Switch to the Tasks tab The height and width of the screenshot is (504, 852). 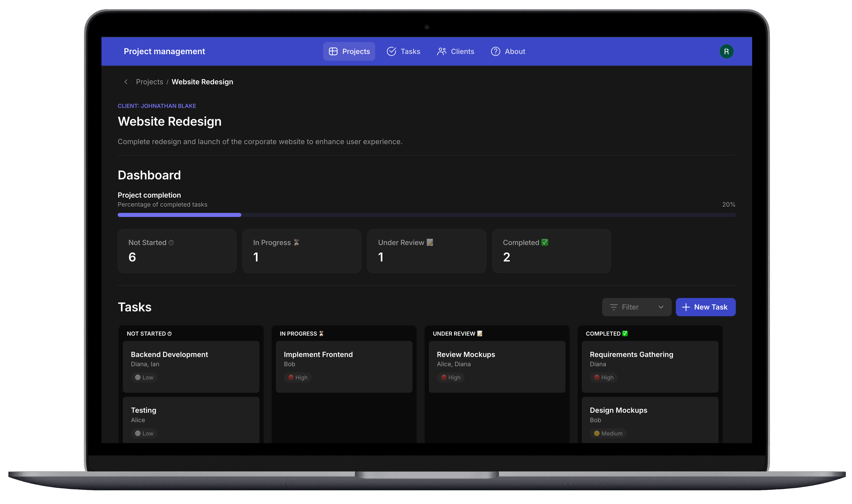[x=410, y=51]
